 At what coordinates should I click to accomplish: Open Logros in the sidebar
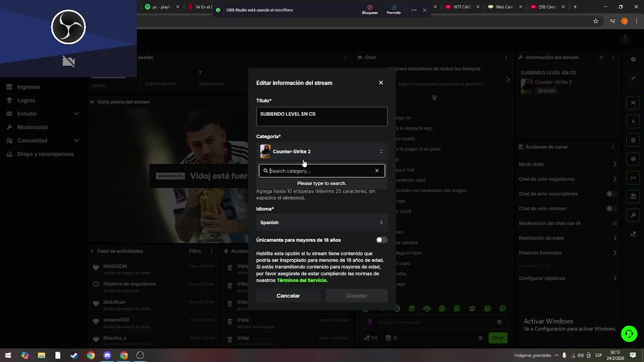tap(26, 101)
